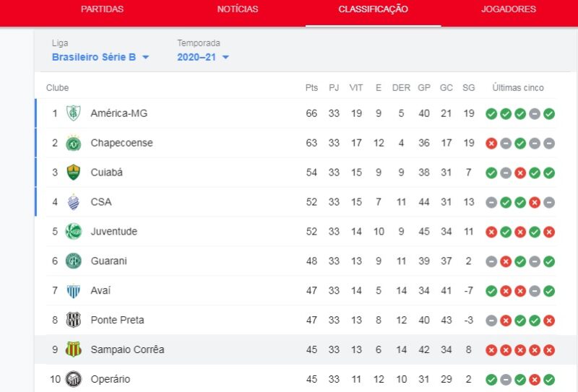Open the NOTÍCIAS tab
The width and height of the screenshot is (578, 392).
tap(238, 9)
